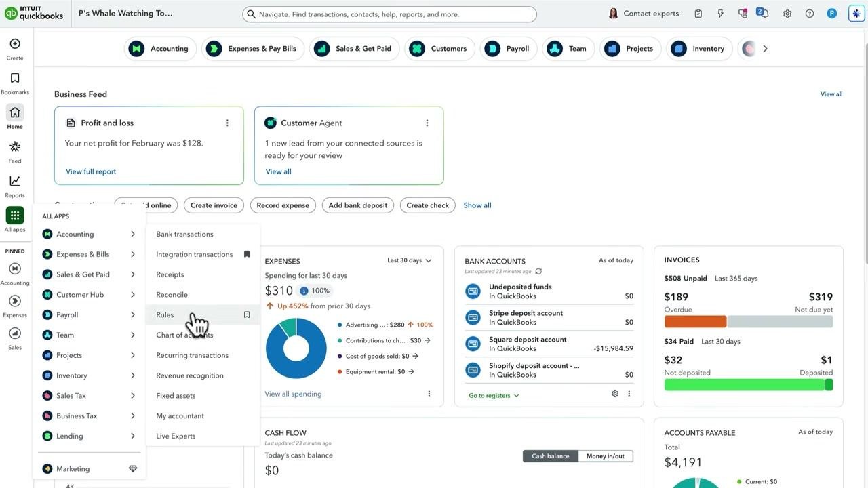Click the Marketing premium diamond icon
The width and height of the screenshot is (868, 488).
[133, 468]
